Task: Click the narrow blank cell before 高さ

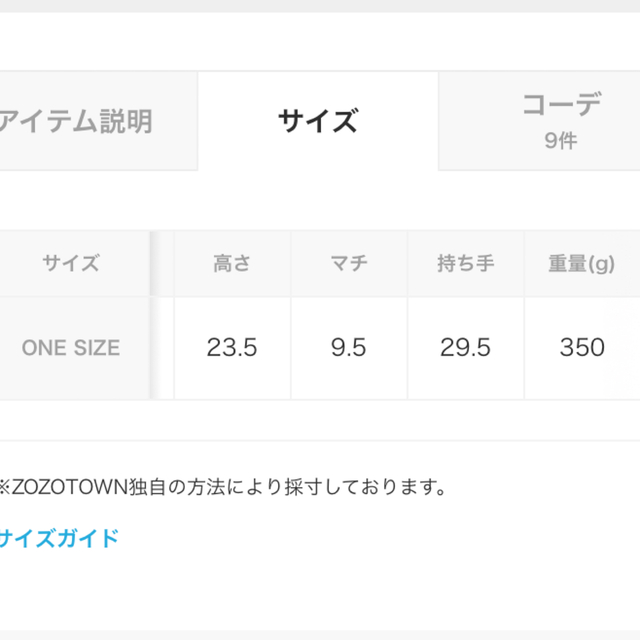Action: pyautogui.click(x=162, y=263)
